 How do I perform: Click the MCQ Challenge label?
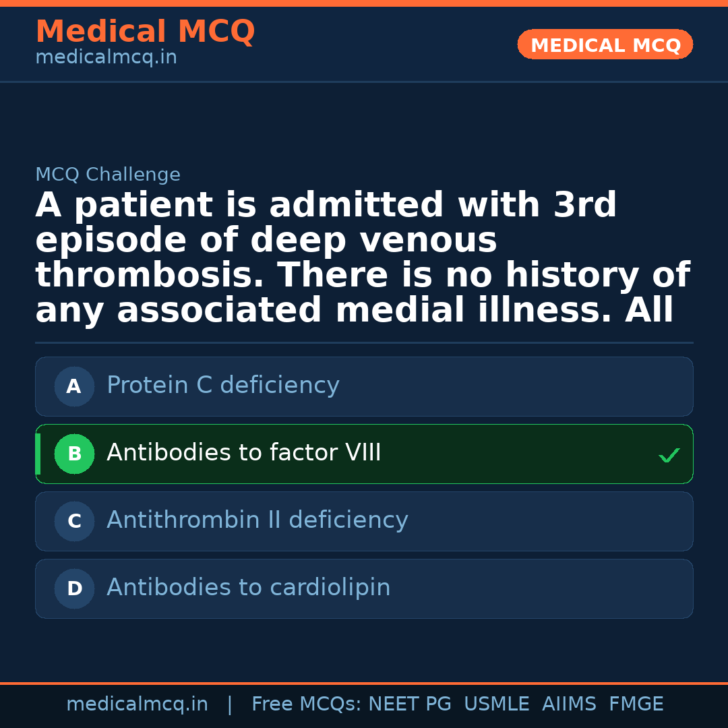[108, 175]
